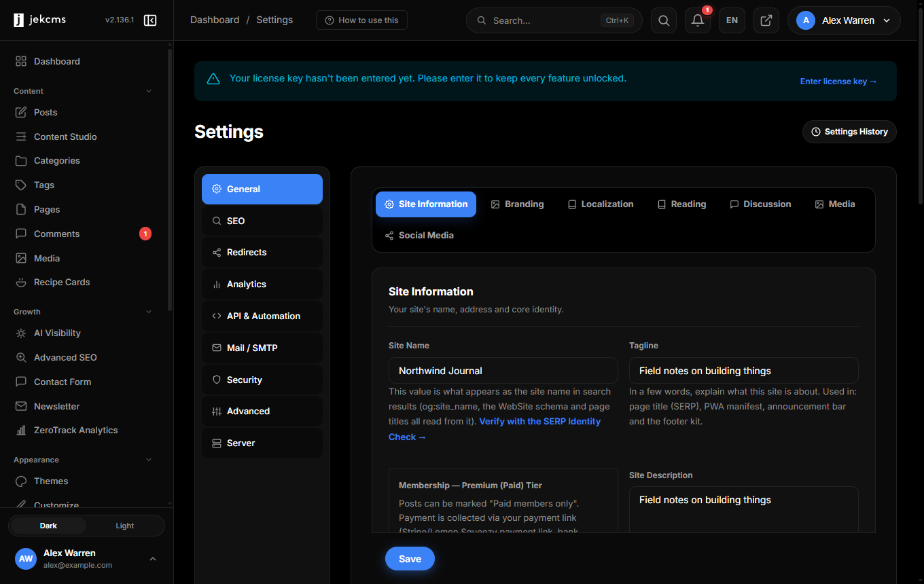Screen dimensions: 924x584
Task: Collapse the Content section
Action: click(x=149, y=91)
